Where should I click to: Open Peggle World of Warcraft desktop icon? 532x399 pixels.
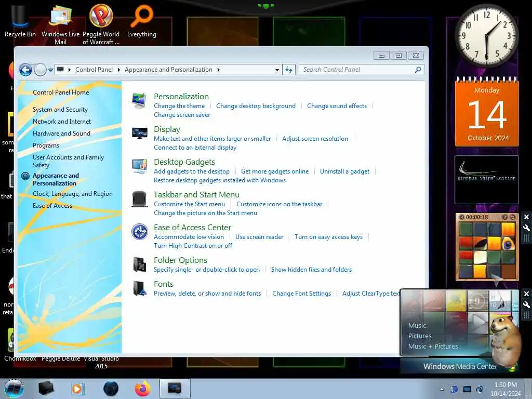click(x=101, y=24)
